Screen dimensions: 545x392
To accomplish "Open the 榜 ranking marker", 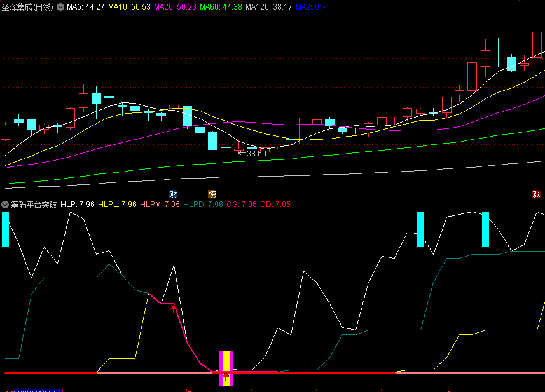I will (x=212, y=194).
